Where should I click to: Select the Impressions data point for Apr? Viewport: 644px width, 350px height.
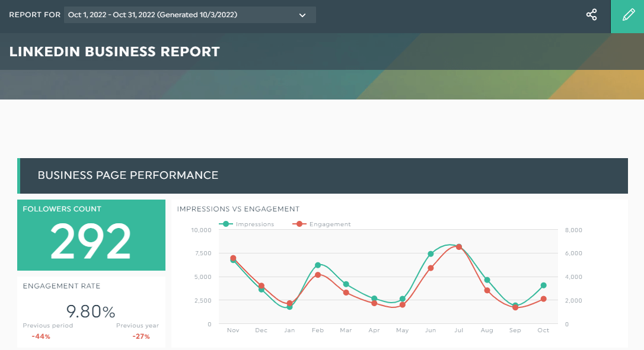374,298
